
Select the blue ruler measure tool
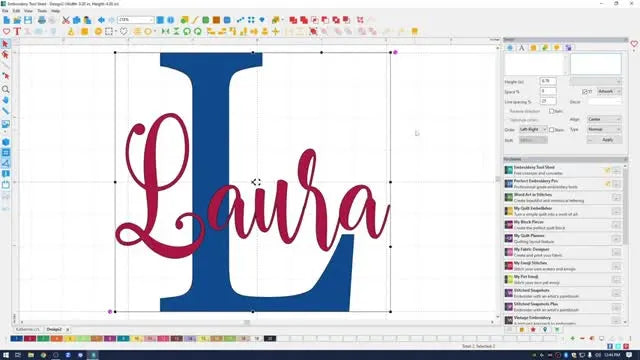(5, 111)
